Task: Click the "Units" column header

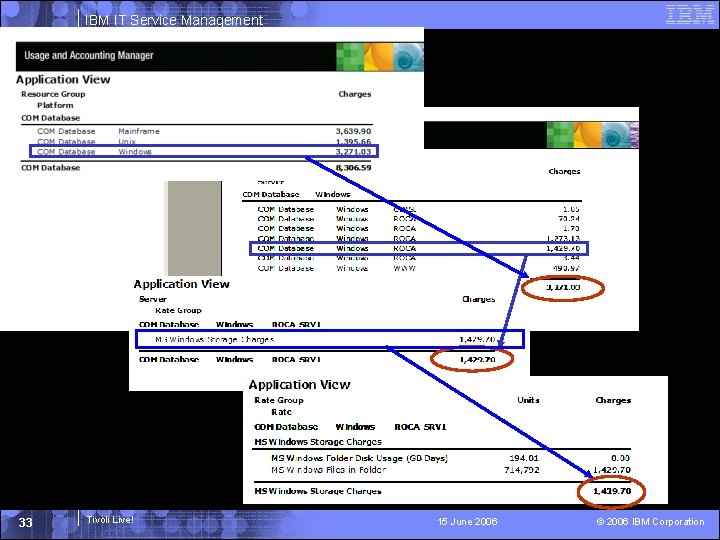Action: pos(528,400)
